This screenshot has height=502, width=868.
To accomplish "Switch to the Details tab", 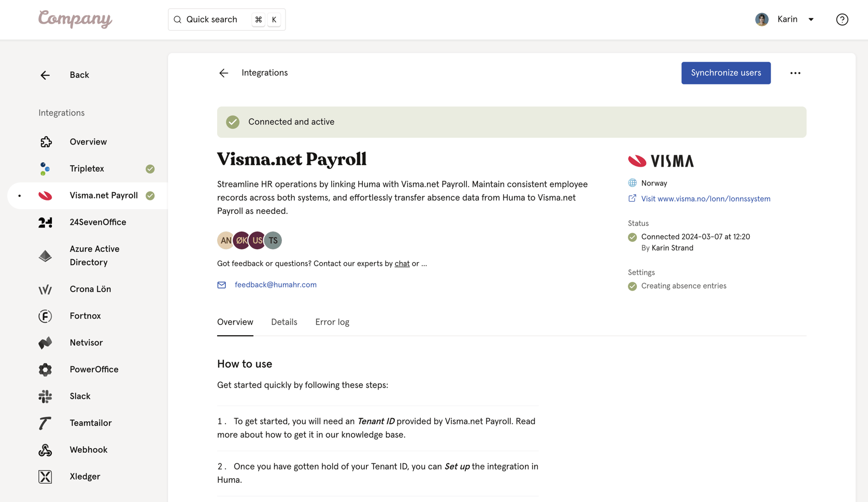I will 284,322.
